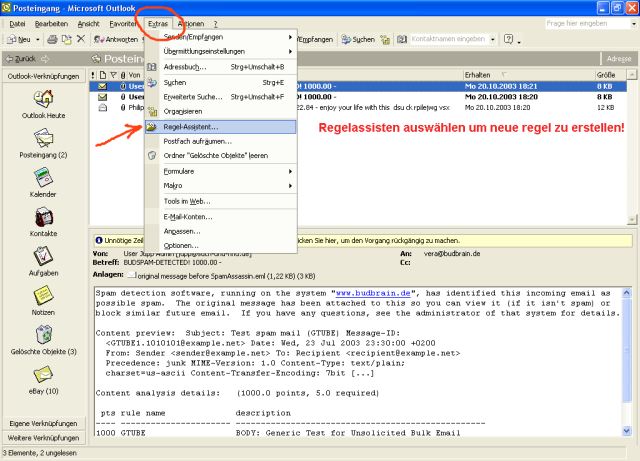The width and height of the screenshot is (640, 461).
Task: Open the Notizen shortcut icon
Action: (44, 297)
